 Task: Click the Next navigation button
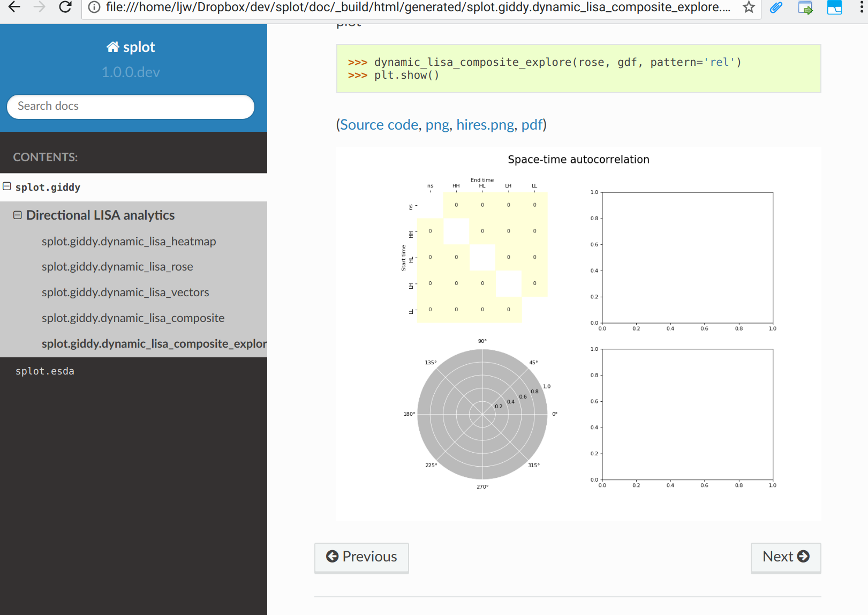785,557
